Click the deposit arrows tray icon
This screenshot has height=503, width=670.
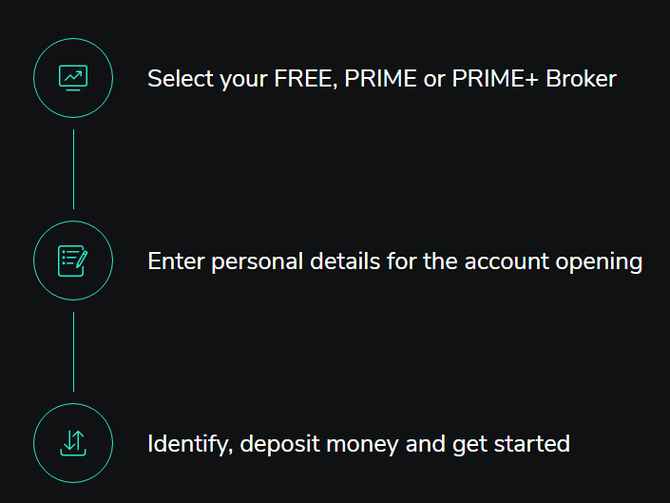73,442
